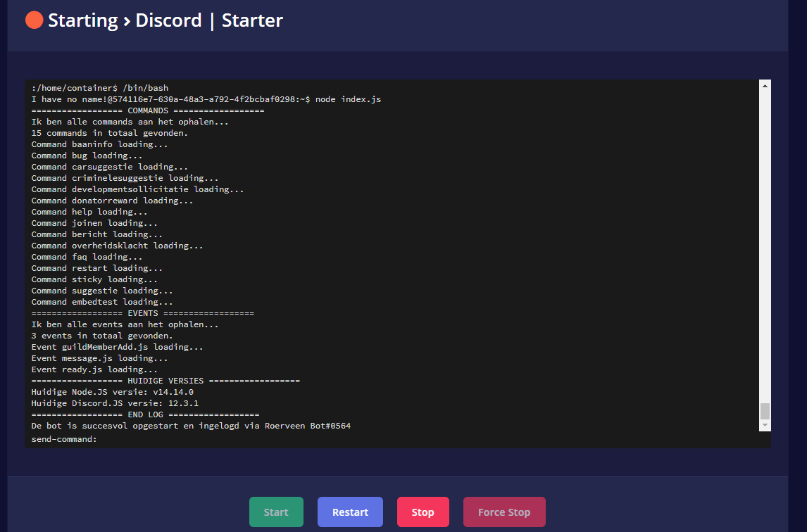807x532 pixels.
Task: Hit the red Stop button
Action: tap(423, 512)
